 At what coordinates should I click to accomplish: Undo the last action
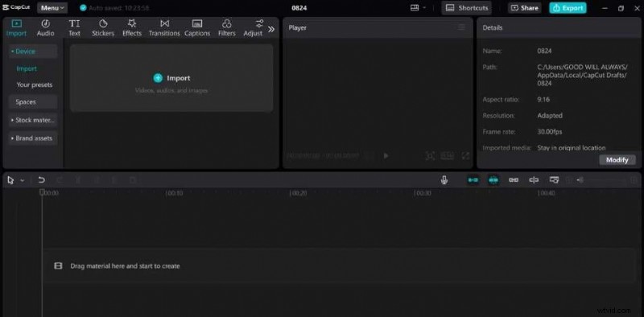42,180
